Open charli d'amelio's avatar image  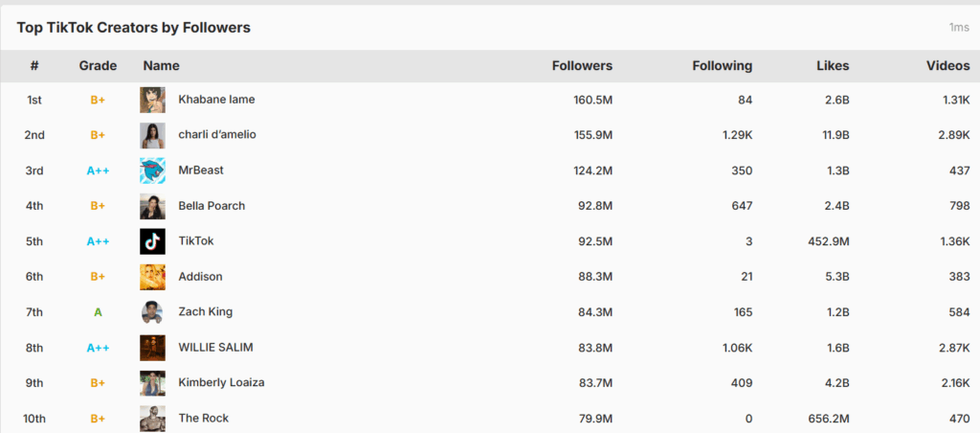pyautogui.click(x=152, y=135)
